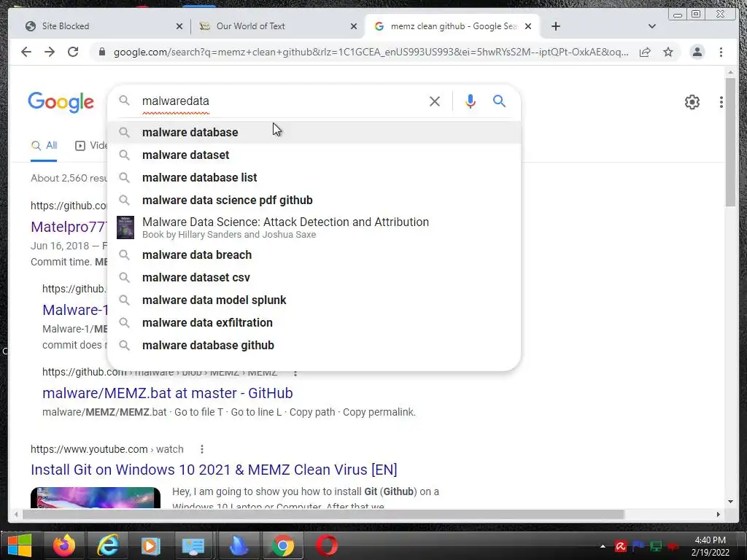This screenshot has width=747, height=560.
Task: Open Chrome from the taskbar
Action: [282, 545]
